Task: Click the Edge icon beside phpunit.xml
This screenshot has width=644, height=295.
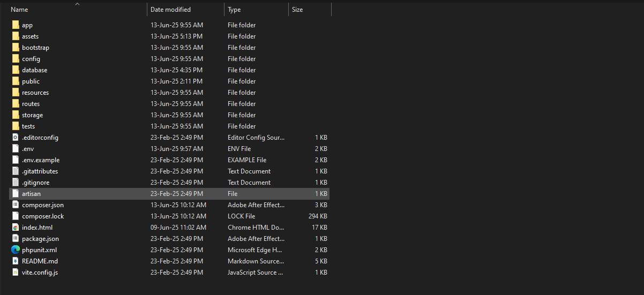Action: click(16, 250)
